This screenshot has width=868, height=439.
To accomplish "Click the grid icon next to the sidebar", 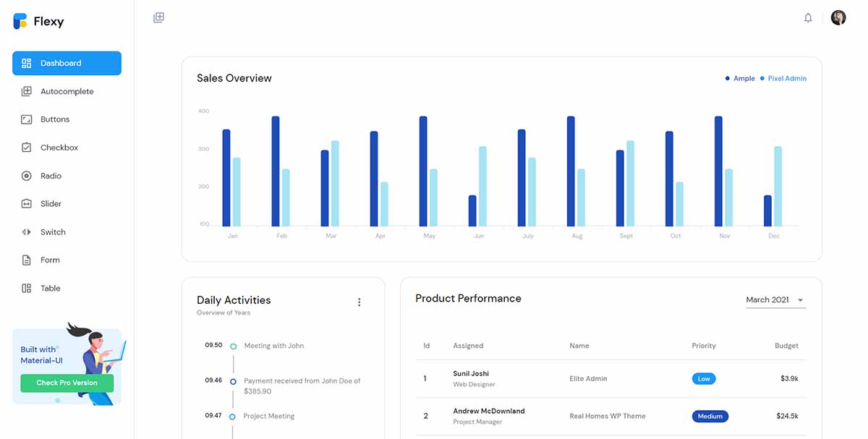I will pos(158,17).
